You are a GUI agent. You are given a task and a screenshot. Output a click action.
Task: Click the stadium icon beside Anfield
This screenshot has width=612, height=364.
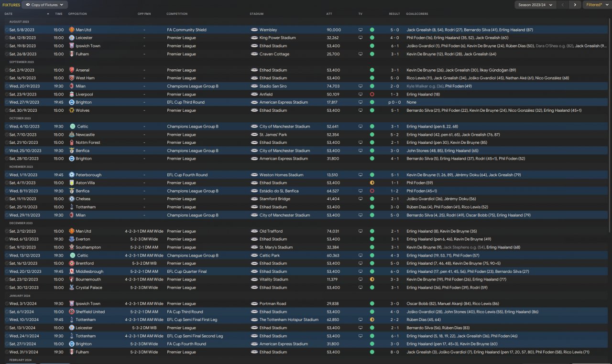pos(254,94)
